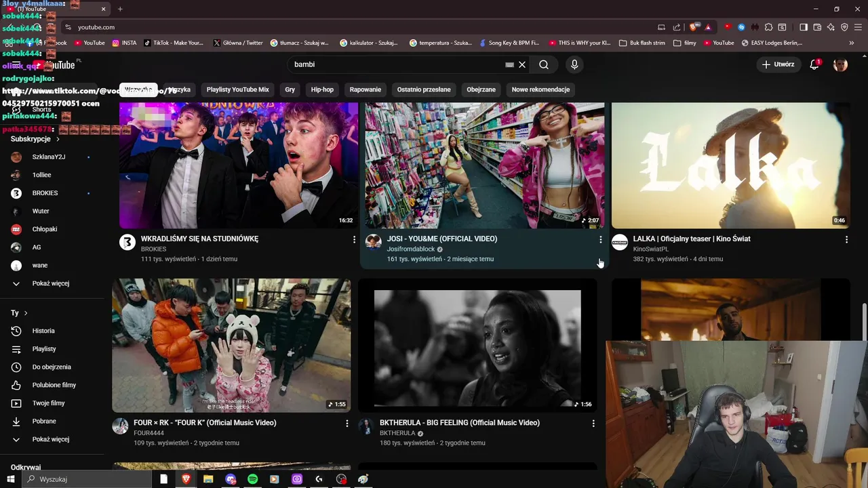The width and height of the screenshot is (868, 488).
Task: Expand Pokaż więcej under Pobrane
Action: point(51,439)
